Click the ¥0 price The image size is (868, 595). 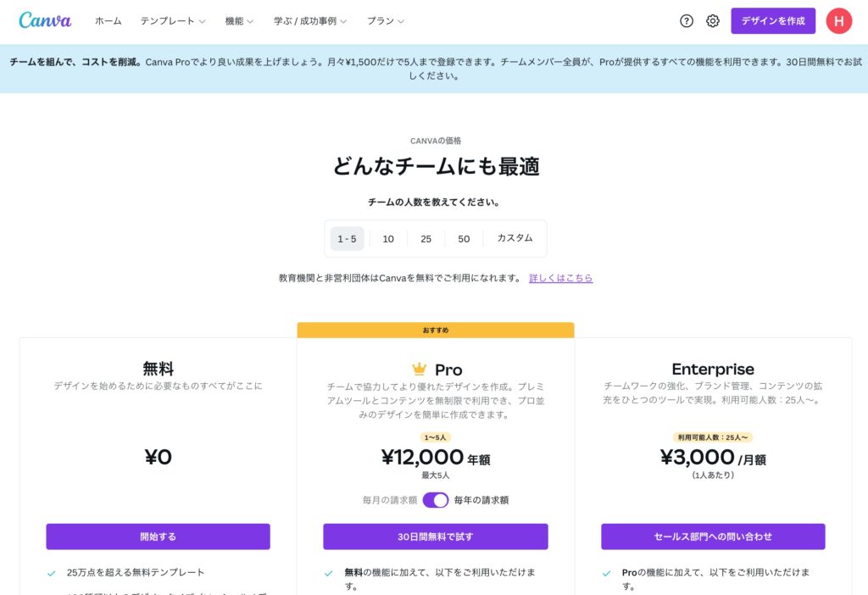(x=159, y=457)
